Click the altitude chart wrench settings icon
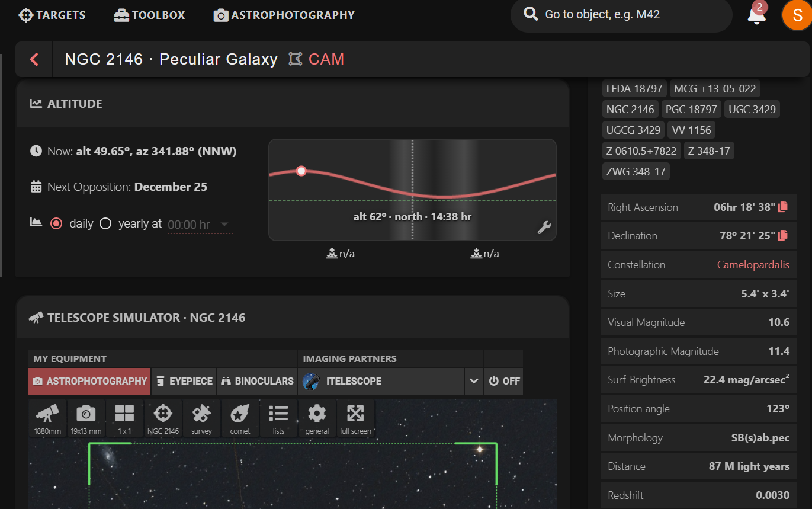 [x=544, y=228]
